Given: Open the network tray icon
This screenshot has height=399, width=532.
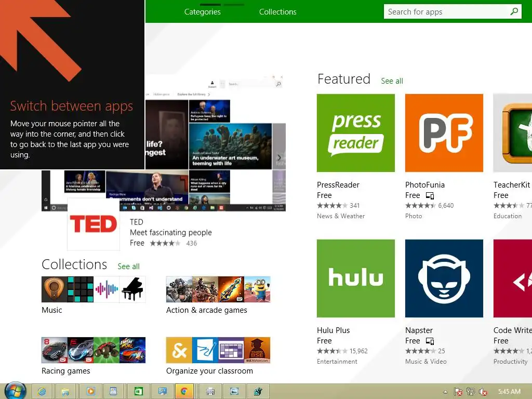Looking at the screenshot, I should coord(471,392).
